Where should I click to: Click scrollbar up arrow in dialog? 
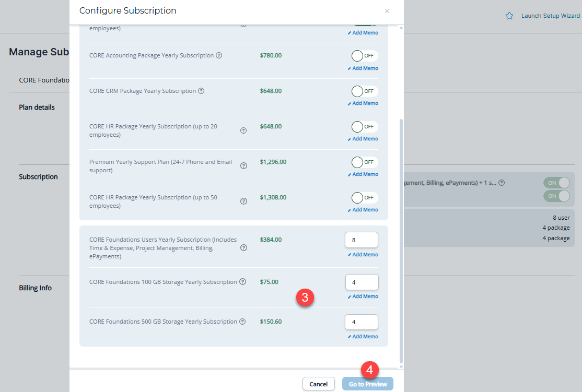pos(401,28)
